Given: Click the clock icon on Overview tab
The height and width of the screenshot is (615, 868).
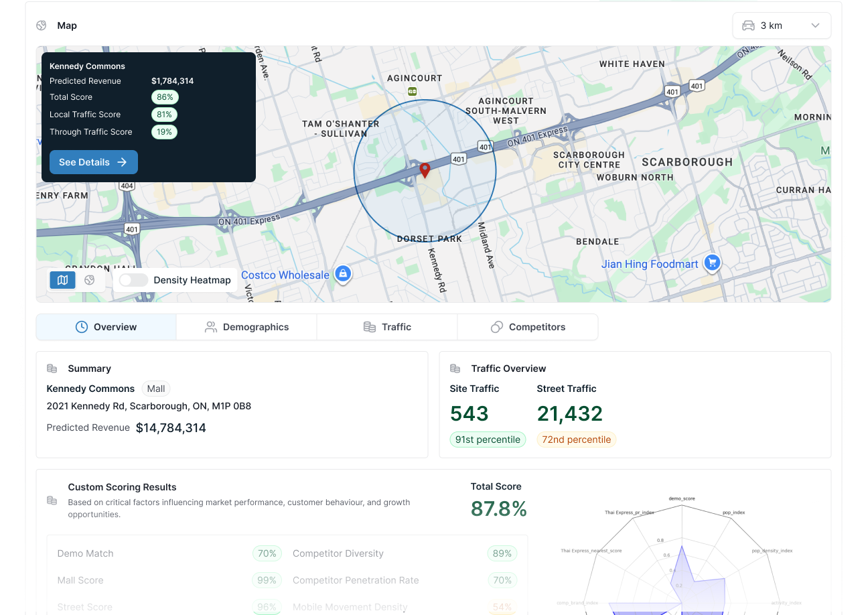Looking at the screenshot, I should coord(80,327).
